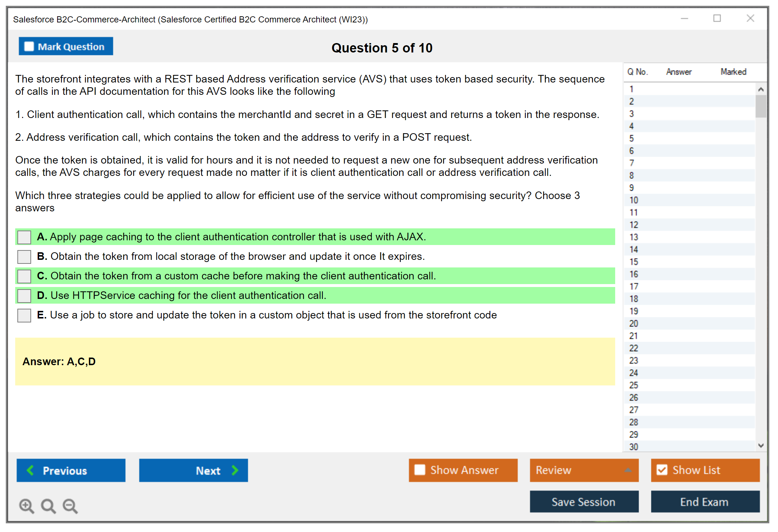
Task: Toggle the Mark Question checkbox
Action: (x=29, y=47)
